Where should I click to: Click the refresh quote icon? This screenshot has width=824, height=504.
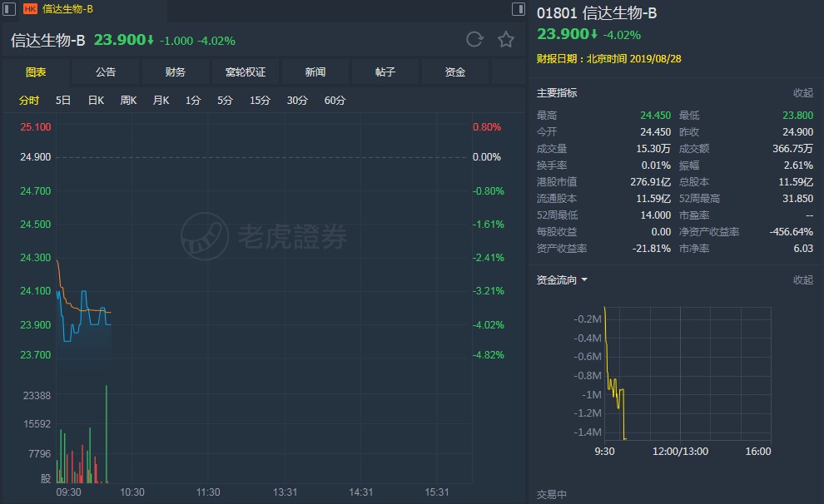coord(474,39)
